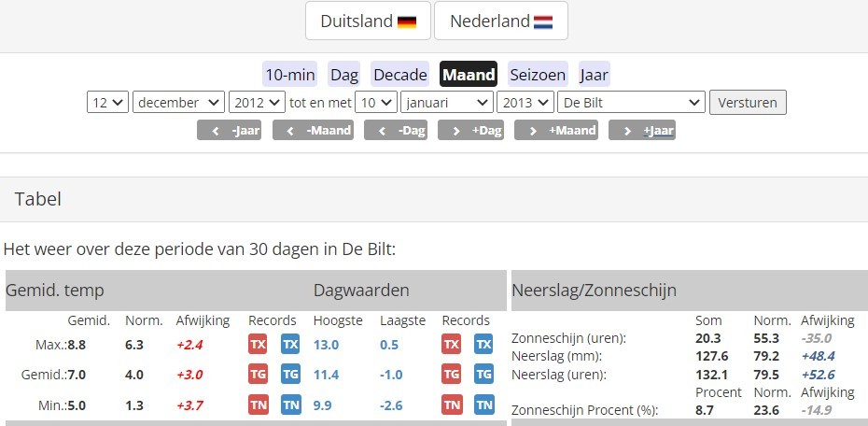
Task: Click the blue TN badge after -2.6
Action: (x=483, y=405)
